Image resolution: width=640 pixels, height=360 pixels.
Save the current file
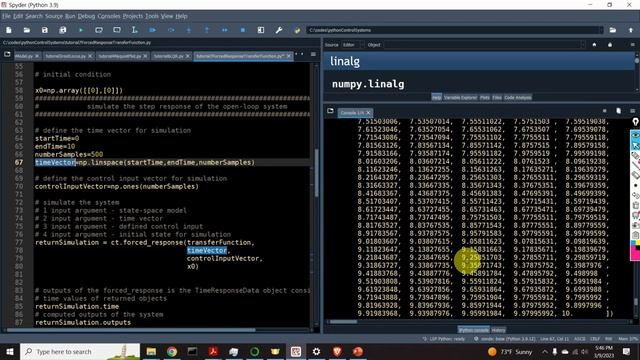(45, 30)
